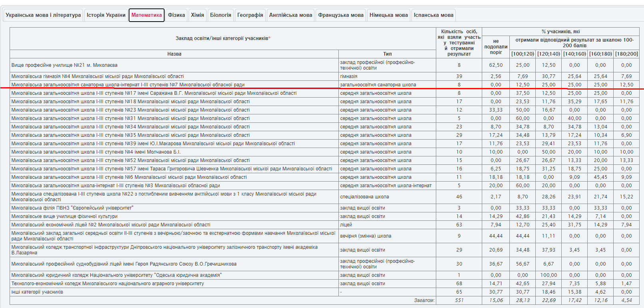This screenshot has height=308, width=644.
Task: Select the Математика tab
Action: 147,15
